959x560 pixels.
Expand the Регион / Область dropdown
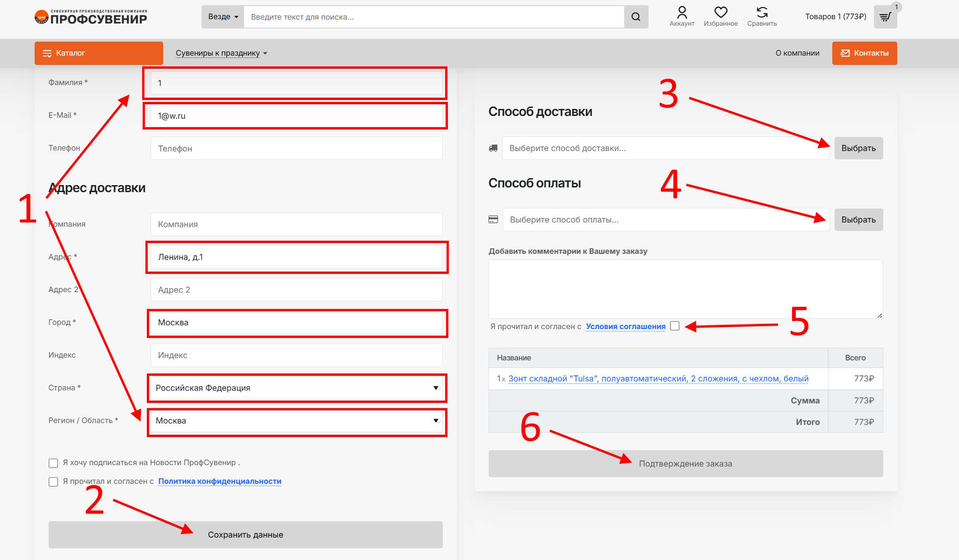[296, 421]
